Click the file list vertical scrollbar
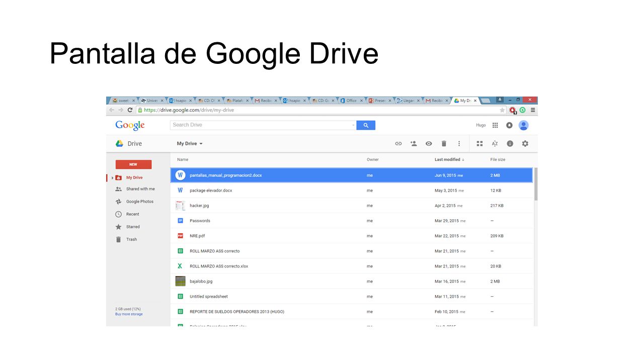The width and height of the screenshot is (644, 362). point(535,184)
